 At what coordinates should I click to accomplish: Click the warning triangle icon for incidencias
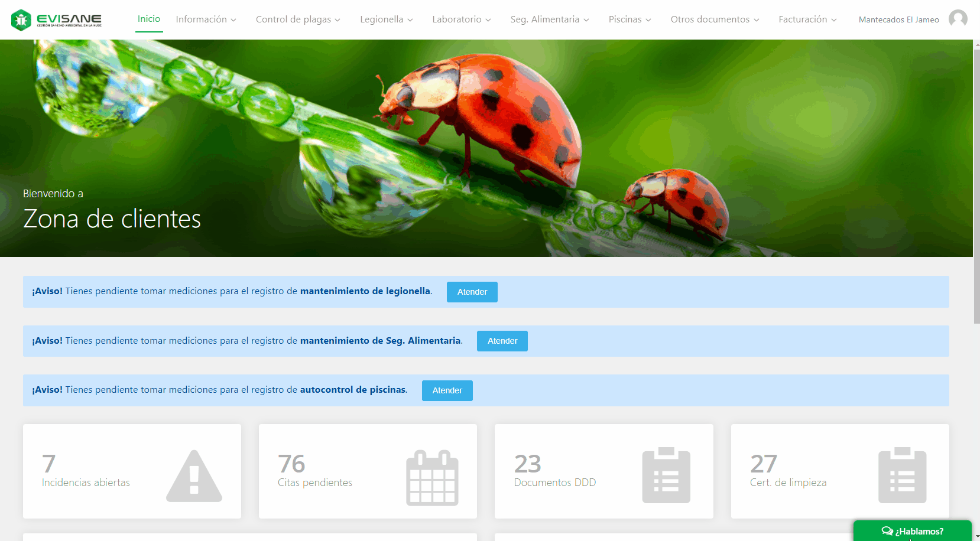click(194, 476)
